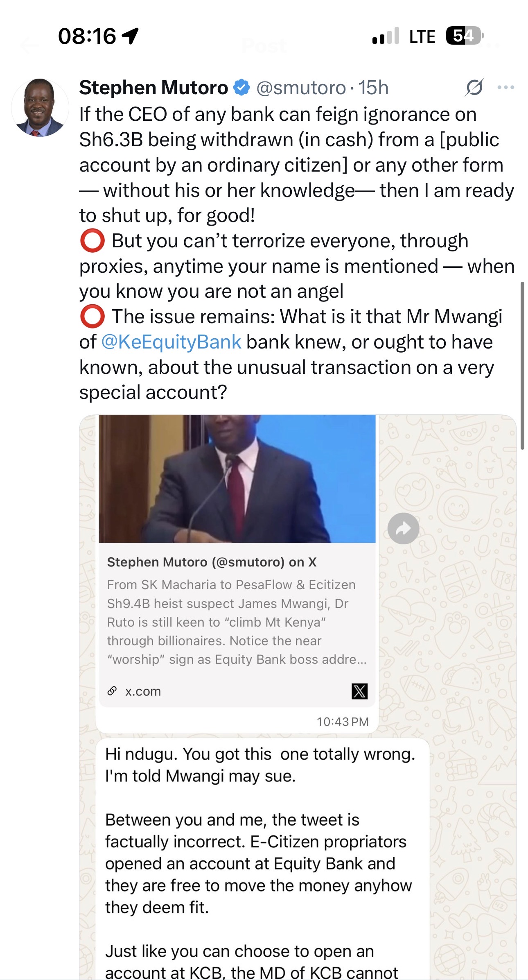
Task: Tap the X logo in the link preview
Action: pos(359,691)
